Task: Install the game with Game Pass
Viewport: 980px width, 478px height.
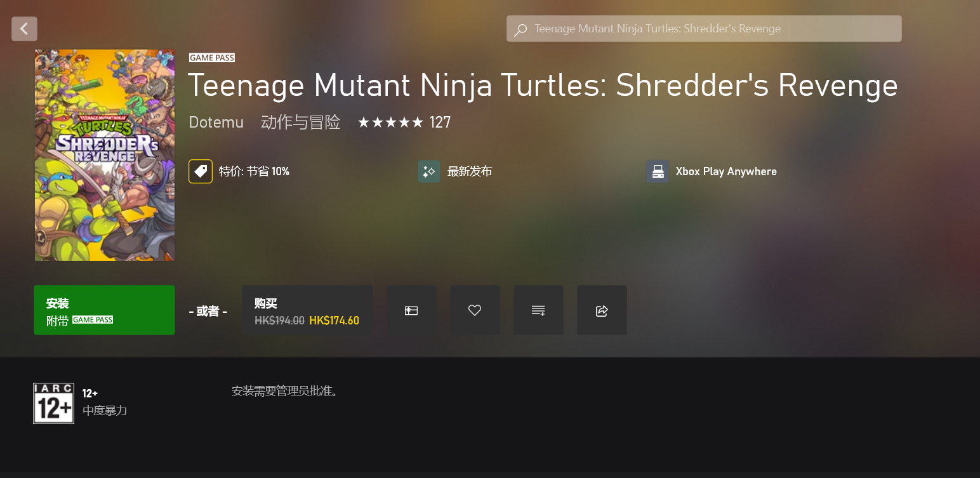Action: pyautogui.click(x=105, y=310)
